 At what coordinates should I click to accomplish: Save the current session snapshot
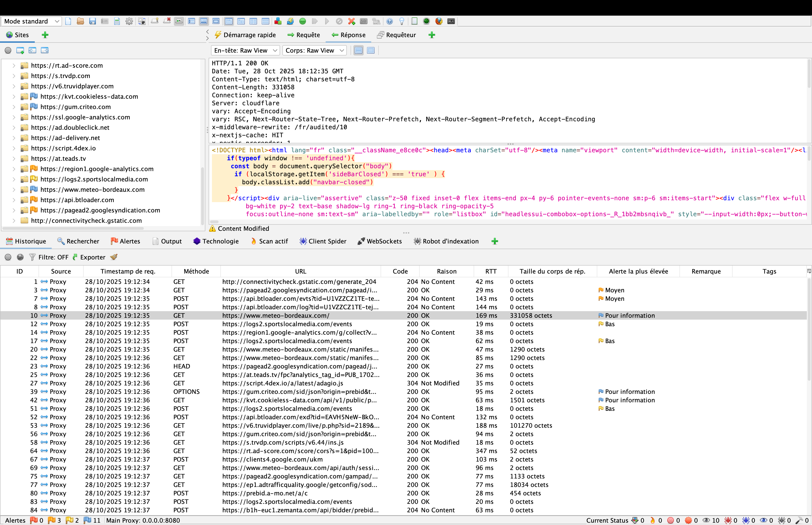[x=104, y=21]
